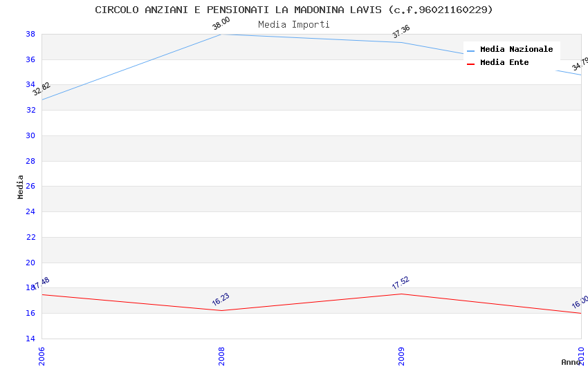Click the chart title CIRCOLO ANZIANI E PENSIONATI
The height and width of the screenshot is (380, 588).
[293, 10]
